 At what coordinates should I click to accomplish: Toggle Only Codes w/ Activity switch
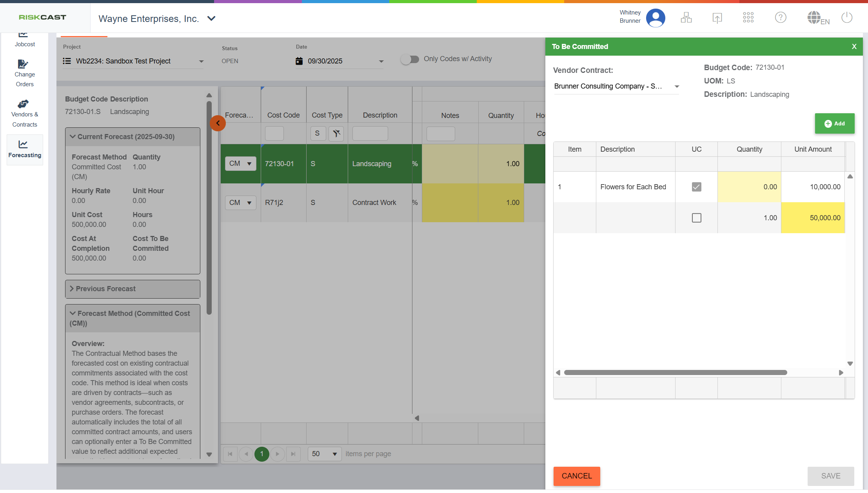(x=410, y=59)
